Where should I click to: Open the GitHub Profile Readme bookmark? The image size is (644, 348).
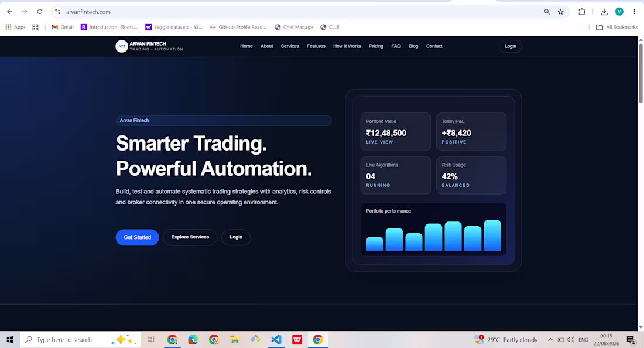(x=238, y=27)
